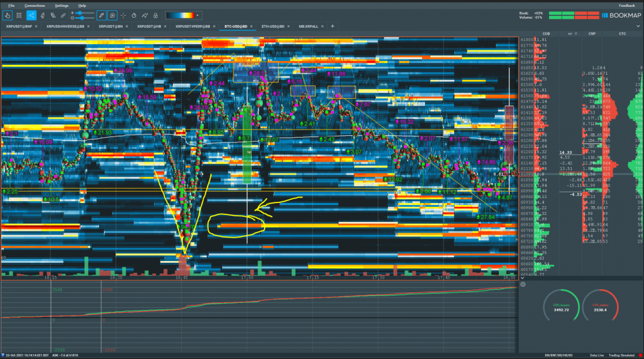Click the red record indicator in status bar
This screenshot has height=359, width=644.
pos(640,355)
